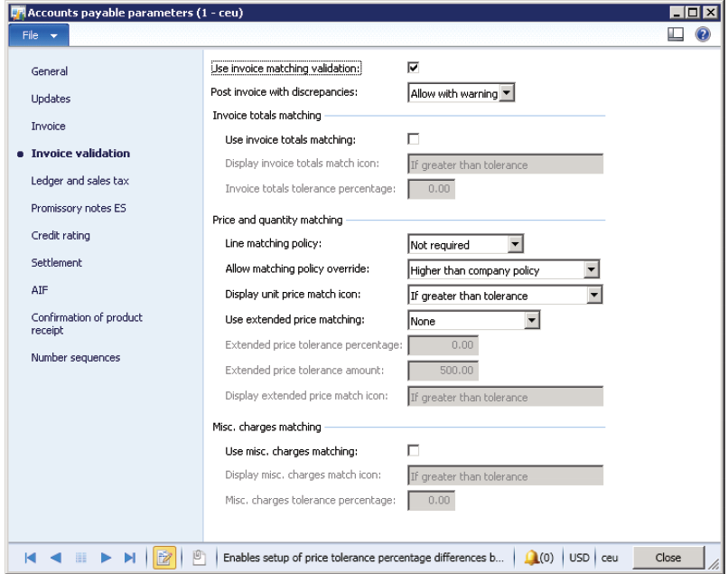Viewport: 728px width, 574px height.
Task: Open the File menu
Action: pos(39,35)
